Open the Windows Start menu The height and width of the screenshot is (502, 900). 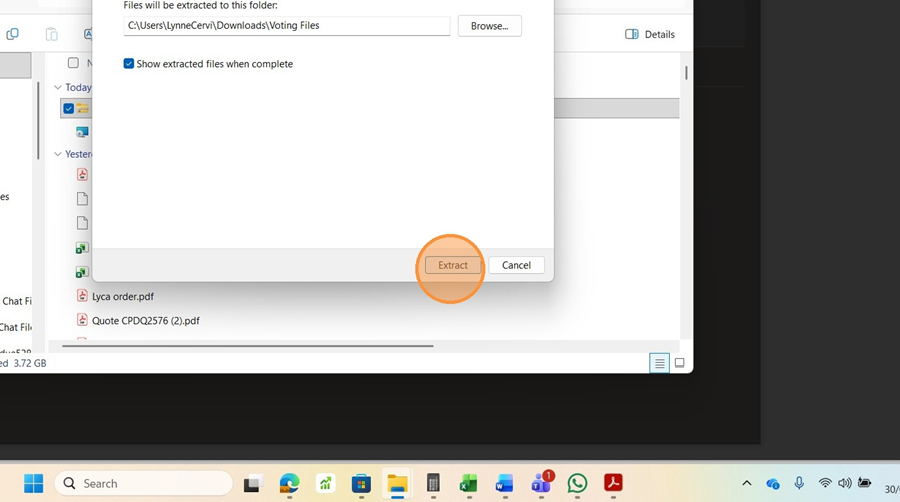click(33, 483)
